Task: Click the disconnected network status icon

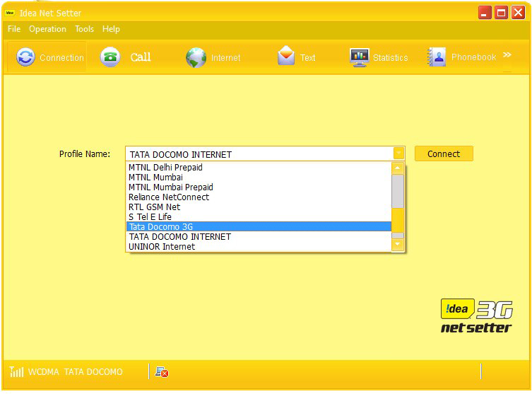Action: pos(162,372)
